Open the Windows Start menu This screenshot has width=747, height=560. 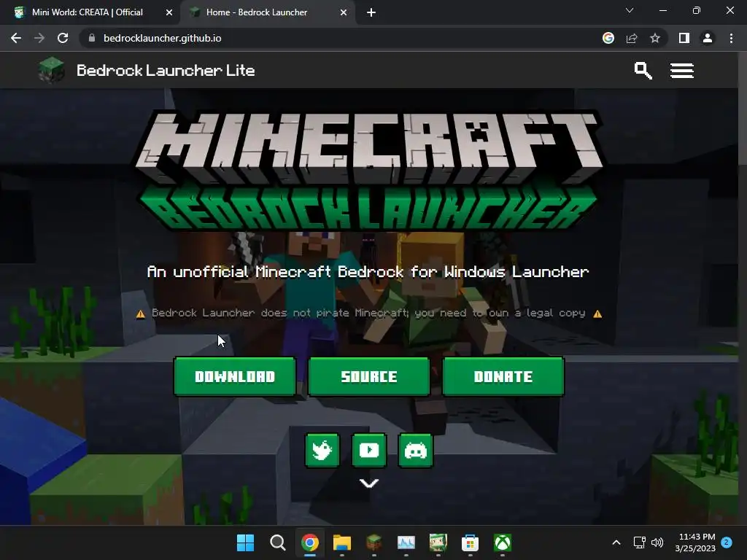coord(245,542)
